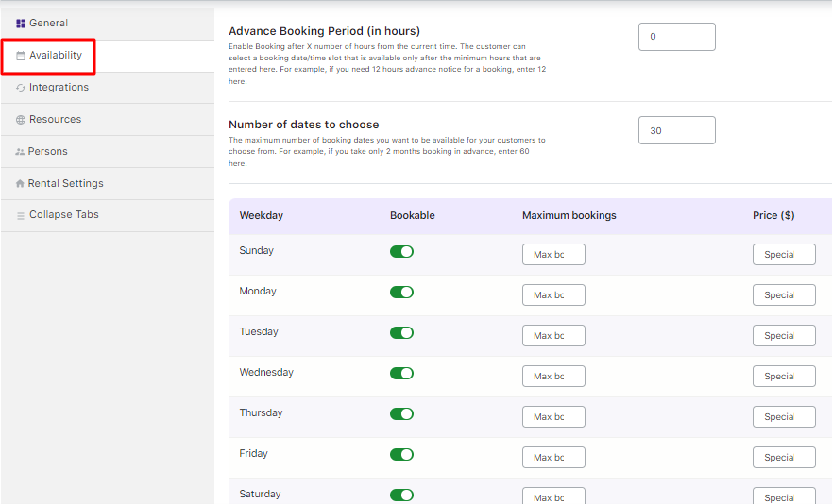The height and width of the screenshot is (504, 832).
Task: Click the Persons people icon
Action: pyautogui.click(x=20, y=152)
